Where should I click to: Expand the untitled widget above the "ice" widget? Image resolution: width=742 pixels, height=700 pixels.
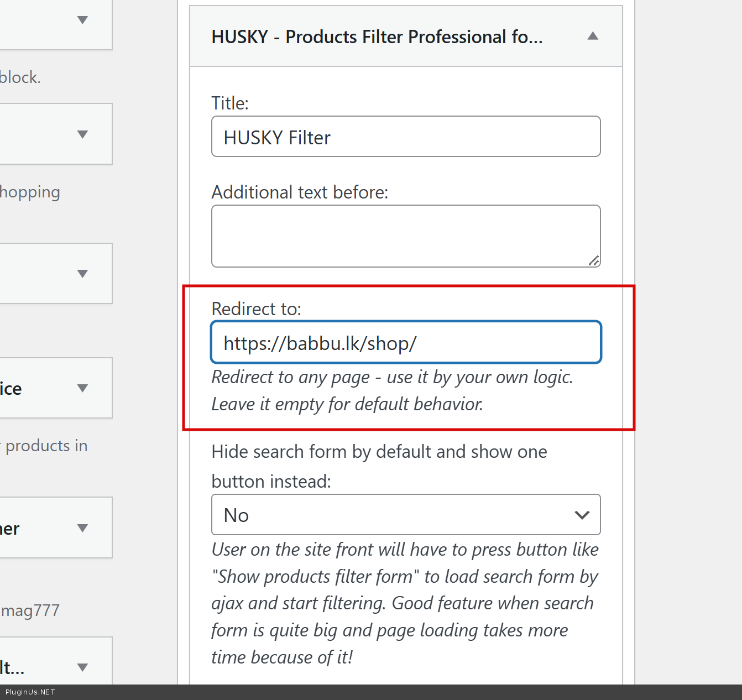point(83,274)
